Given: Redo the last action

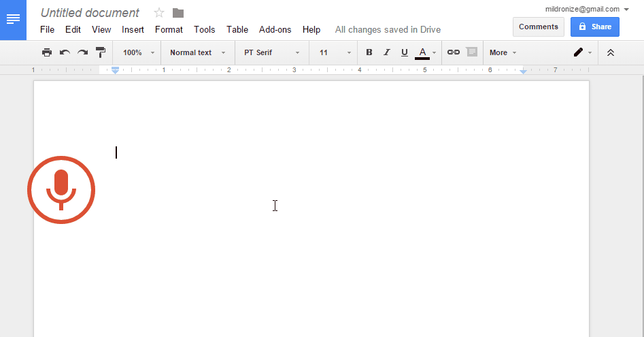Looking at the screenshot, I should [82, 52].
